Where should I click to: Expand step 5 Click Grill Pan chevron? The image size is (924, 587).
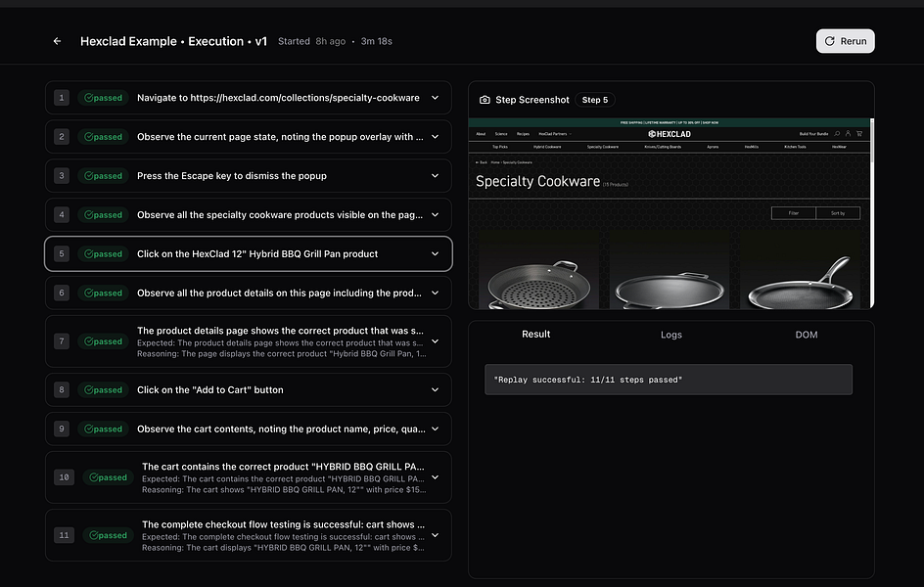(x=435, y=253)
